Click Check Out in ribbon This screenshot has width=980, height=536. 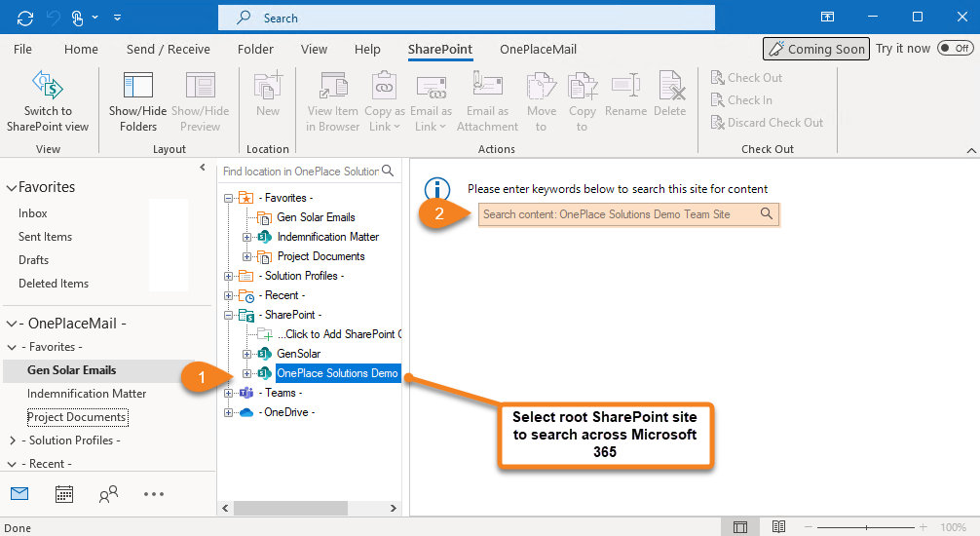(x=746, y=78)
